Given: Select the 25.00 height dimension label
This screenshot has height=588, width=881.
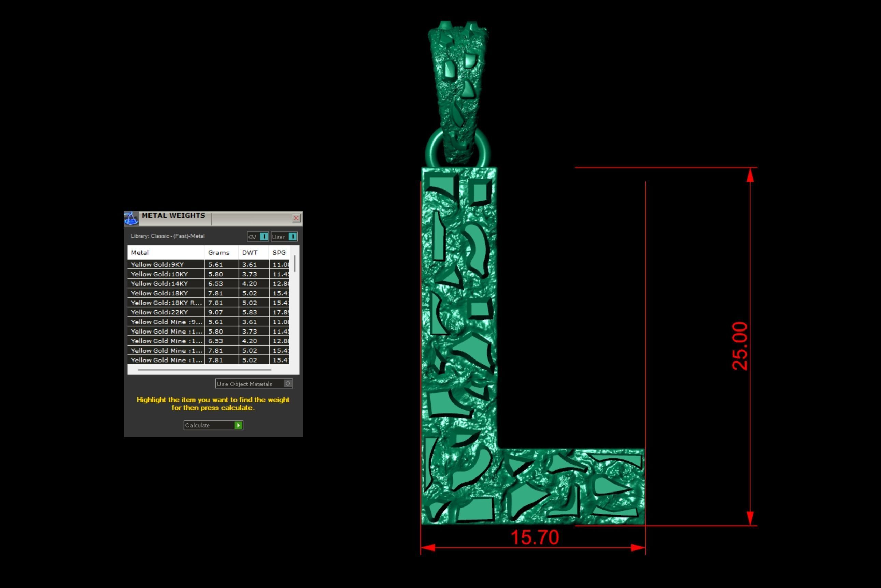Looking at the screenshot, I should [740, 346].
